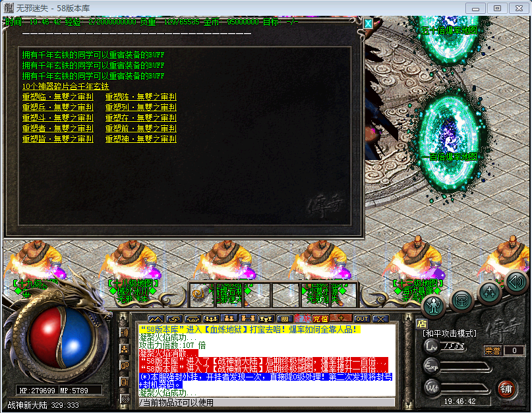532x413 pixels.
Task: Click the 攻击力倍数:107 倍 chat line
Action: click(x=172, y=345)
